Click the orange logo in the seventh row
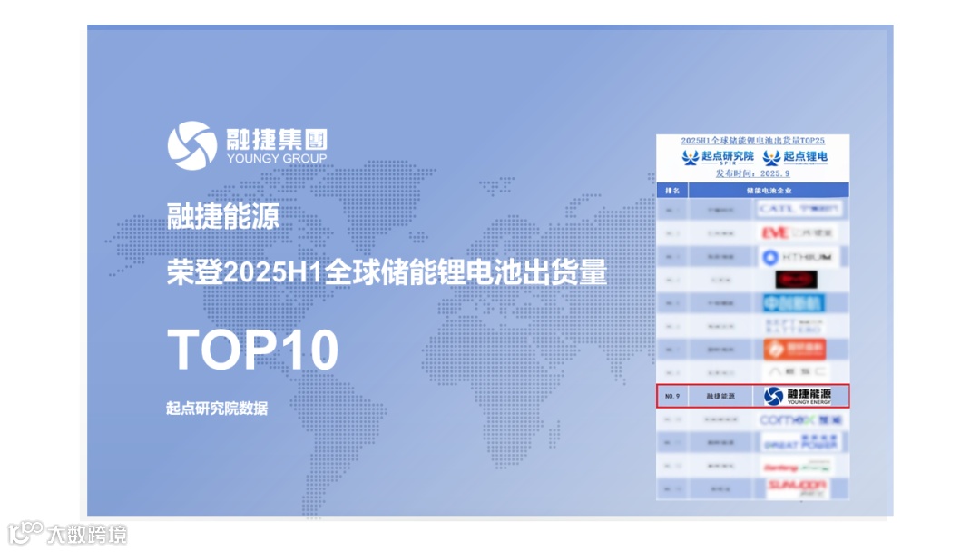This screenshot has height=552, width=980. pyautogui.click(x=794, y=349)
